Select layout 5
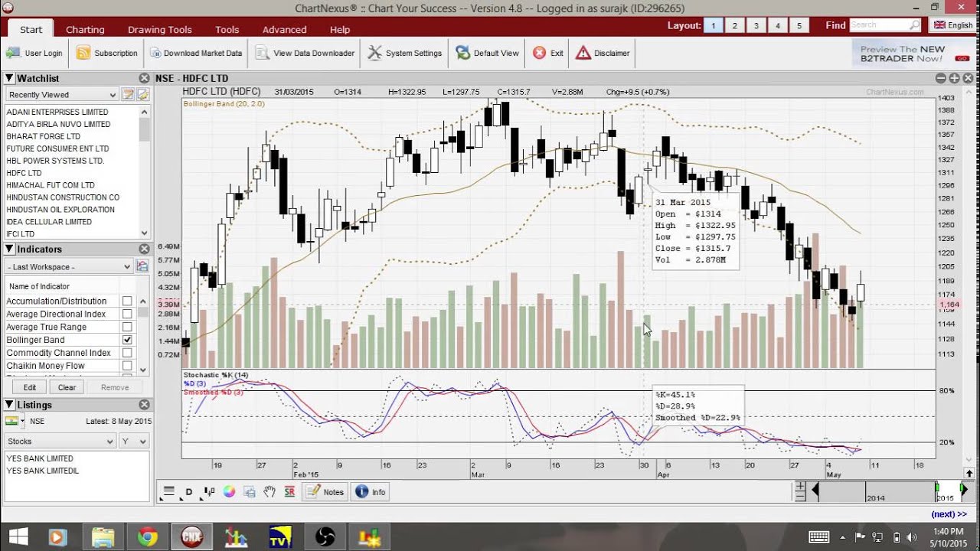 [x=799, y=25]
